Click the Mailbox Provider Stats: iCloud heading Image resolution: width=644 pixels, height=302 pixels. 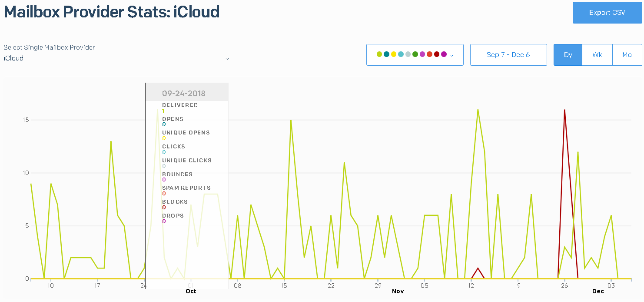pos(112,12)
